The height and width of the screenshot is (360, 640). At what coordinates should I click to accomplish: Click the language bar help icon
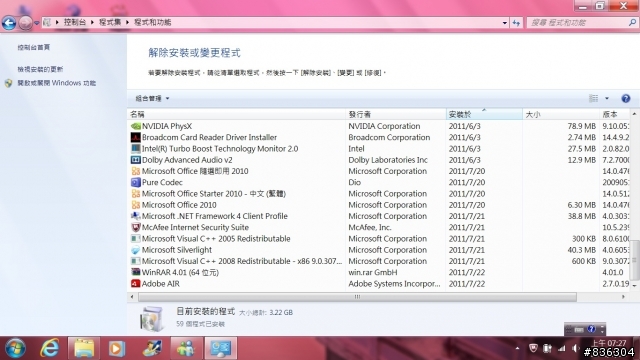(x=591, y=329)
